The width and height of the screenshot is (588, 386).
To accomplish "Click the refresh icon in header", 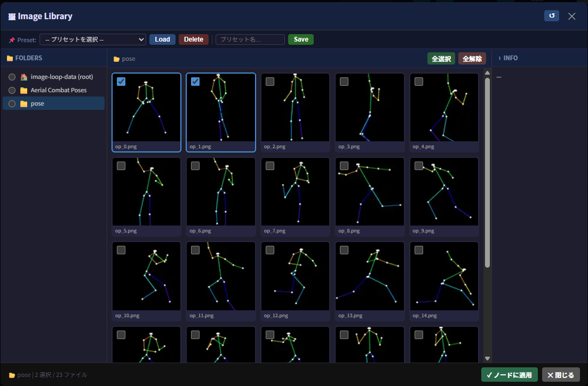I will pos(551,16).
